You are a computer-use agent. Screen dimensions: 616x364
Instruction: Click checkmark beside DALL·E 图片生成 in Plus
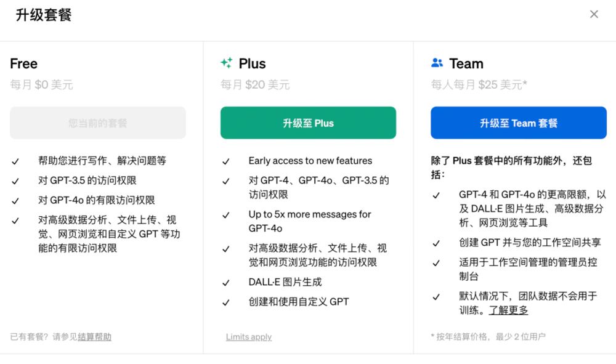(x=226, y=283)
